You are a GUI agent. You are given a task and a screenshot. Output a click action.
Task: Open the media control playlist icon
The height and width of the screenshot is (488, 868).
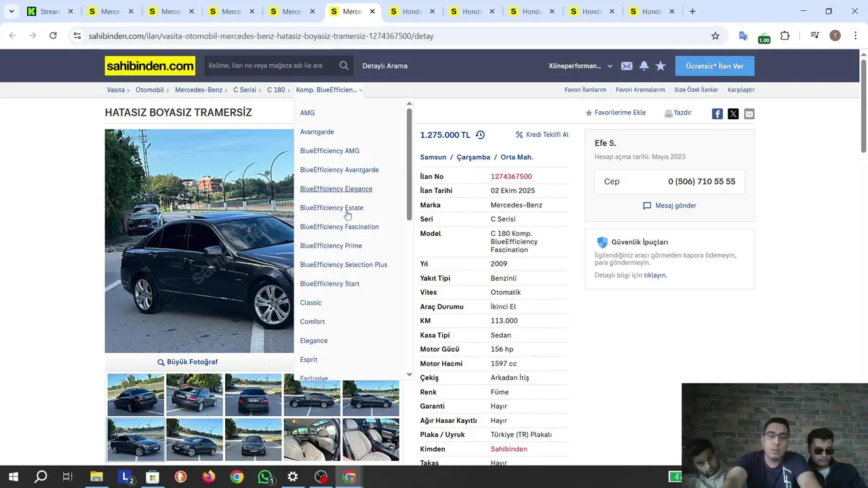pos(815,36)
